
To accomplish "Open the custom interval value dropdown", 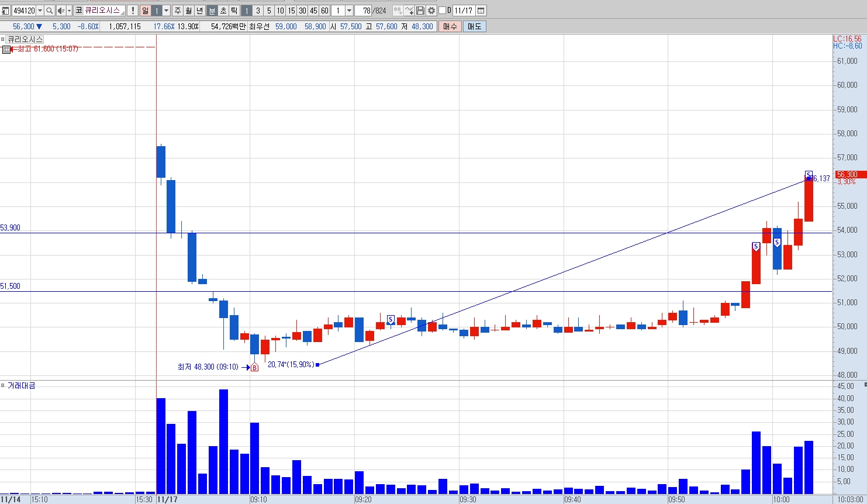I will [x=349, y=11].
